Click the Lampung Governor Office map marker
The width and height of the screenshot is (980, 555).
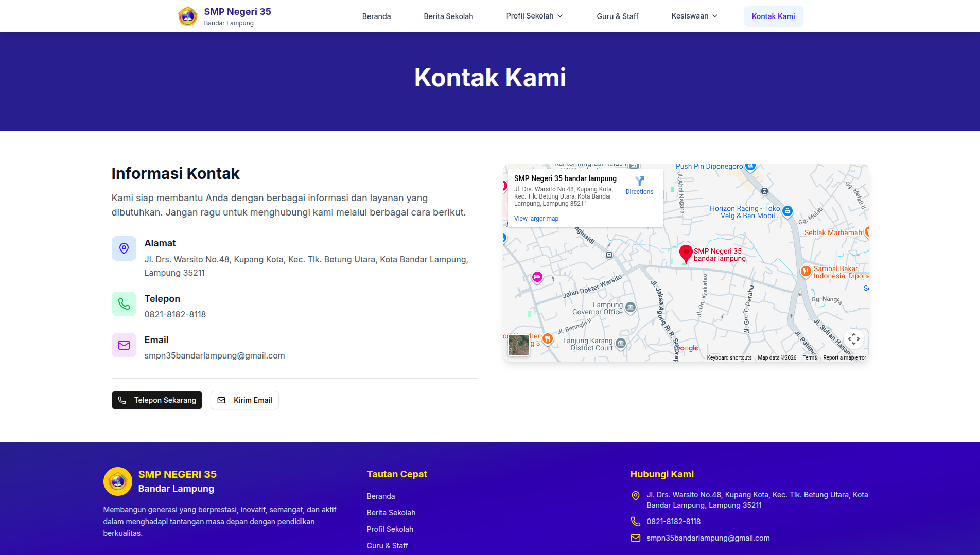(x=631, y=308)
